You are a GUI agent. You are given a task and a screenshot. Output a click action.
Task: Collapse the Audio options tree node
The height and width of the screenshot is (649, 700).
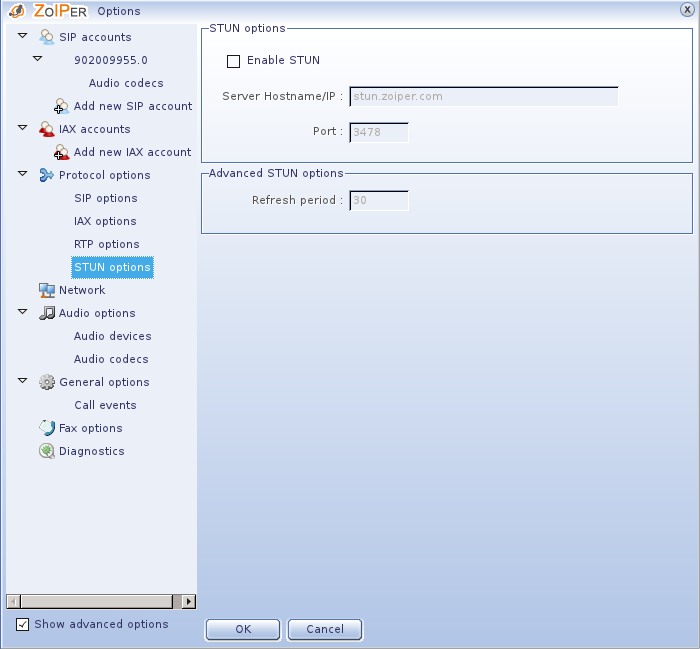[x=23, y=313]
